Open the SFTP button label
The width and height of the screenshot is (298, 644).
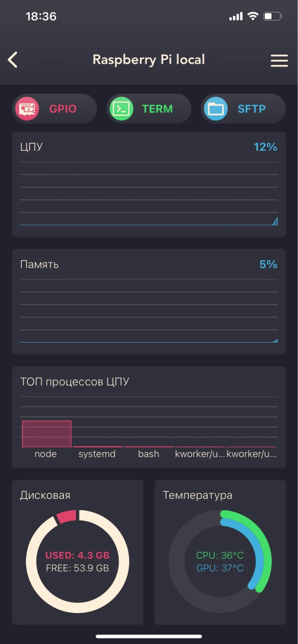pos(252,109)
